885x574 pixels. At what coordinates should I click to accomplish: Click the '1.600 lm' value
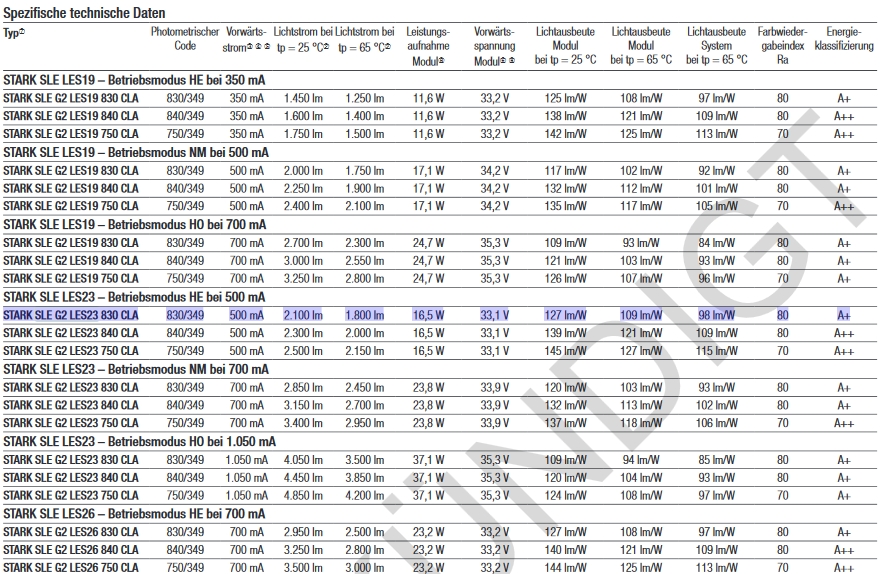(x=303, y=116)
